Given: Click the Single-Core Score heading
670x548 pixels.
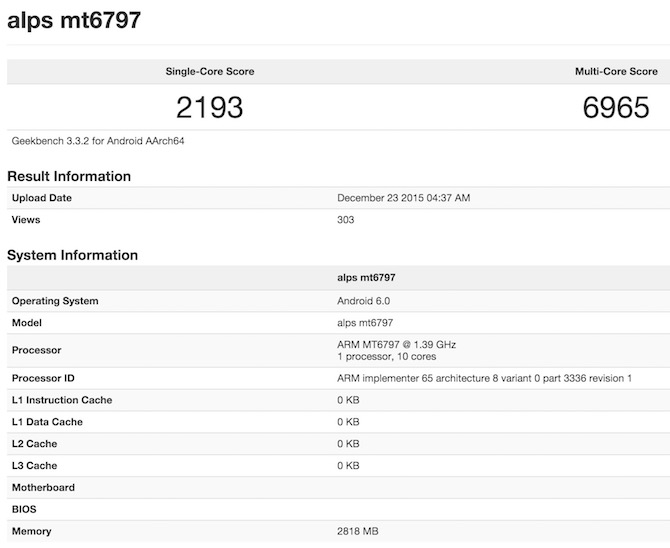Looking at the screenshot, I should point(210,72).
